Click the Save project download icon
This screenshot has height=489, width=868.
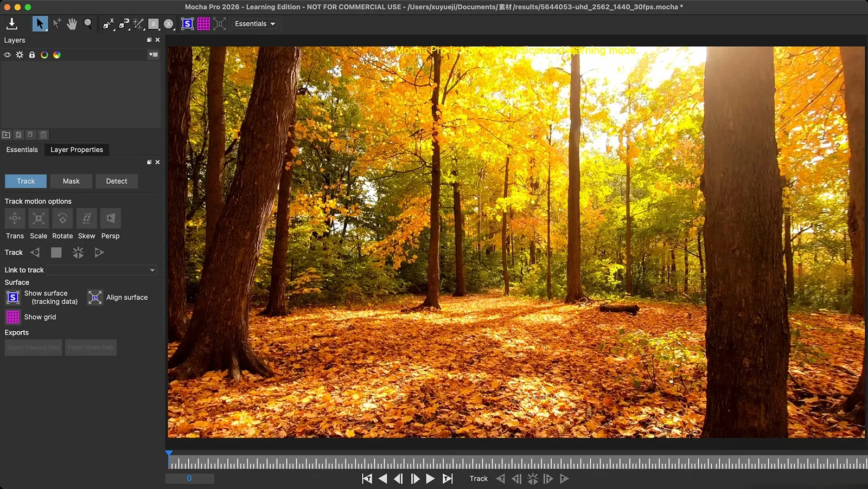click(x=12, y=24)
